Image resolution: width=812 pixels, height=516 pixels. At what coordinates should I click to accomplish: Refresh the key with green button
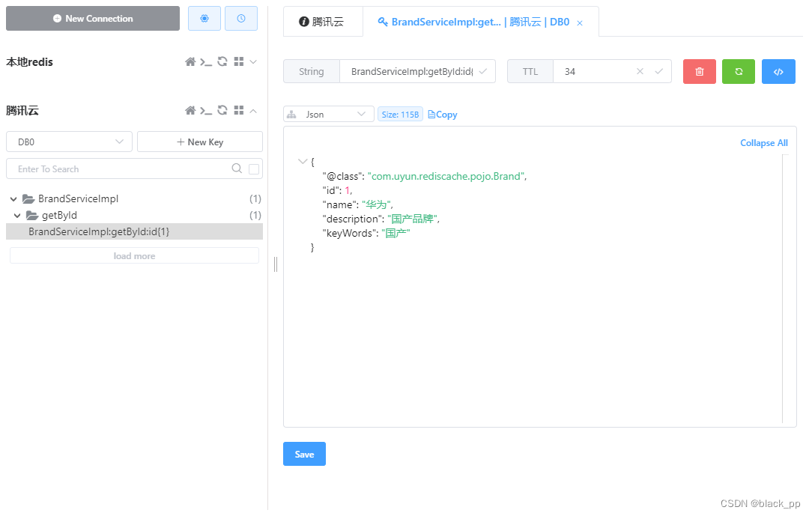click(739, 71)
